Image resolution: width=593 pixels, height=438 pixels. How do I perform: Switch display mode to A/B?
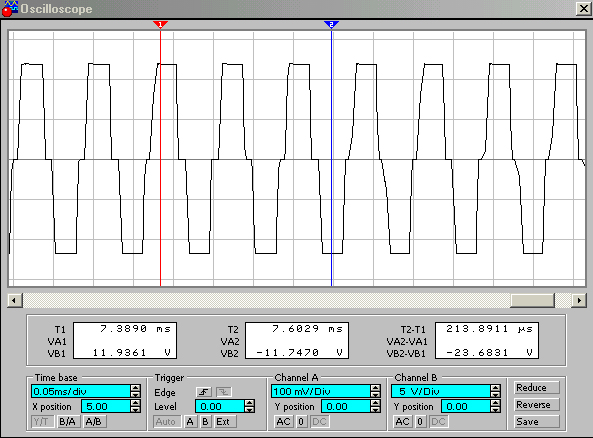tap(93, 421)
